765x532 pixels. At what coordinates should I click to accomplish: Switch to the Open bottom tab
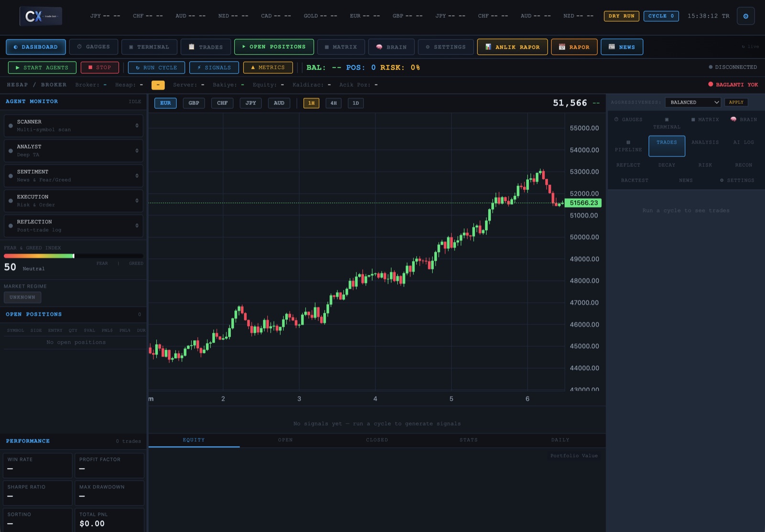(x=285, y=440)
